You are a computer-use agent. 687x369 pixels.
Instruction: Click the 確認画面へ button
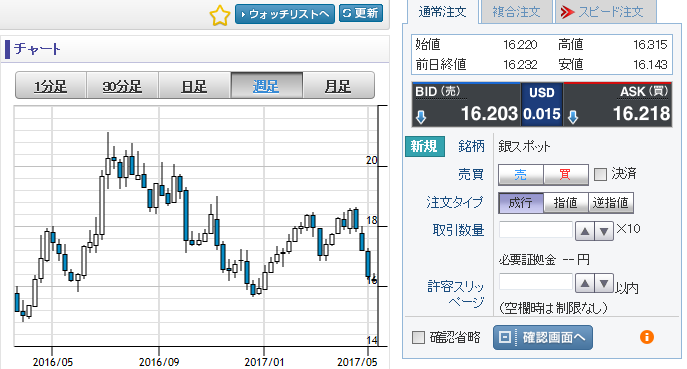tap(543, 337)
